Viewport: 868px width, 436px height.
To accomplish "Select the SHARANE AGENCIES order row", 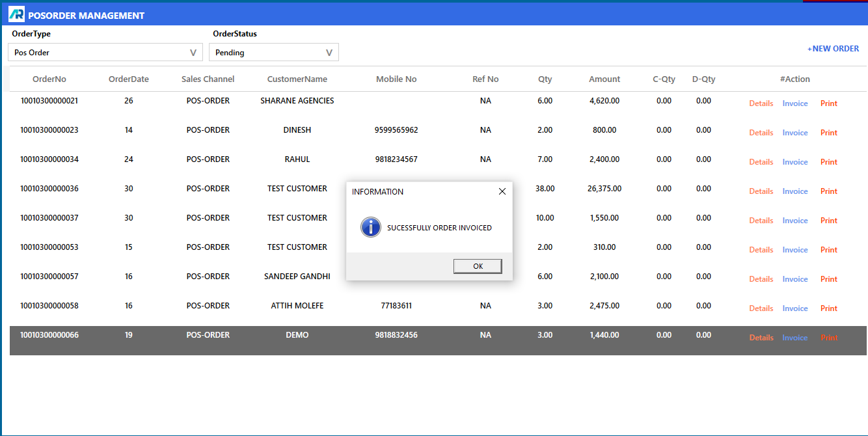I will [297, 101].
